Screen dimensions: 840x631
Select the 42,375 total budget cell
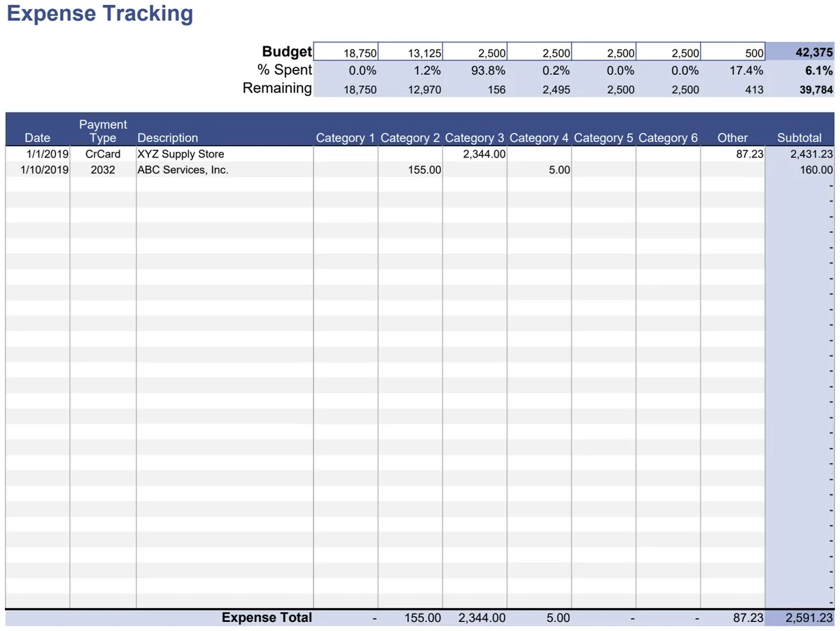801,52
